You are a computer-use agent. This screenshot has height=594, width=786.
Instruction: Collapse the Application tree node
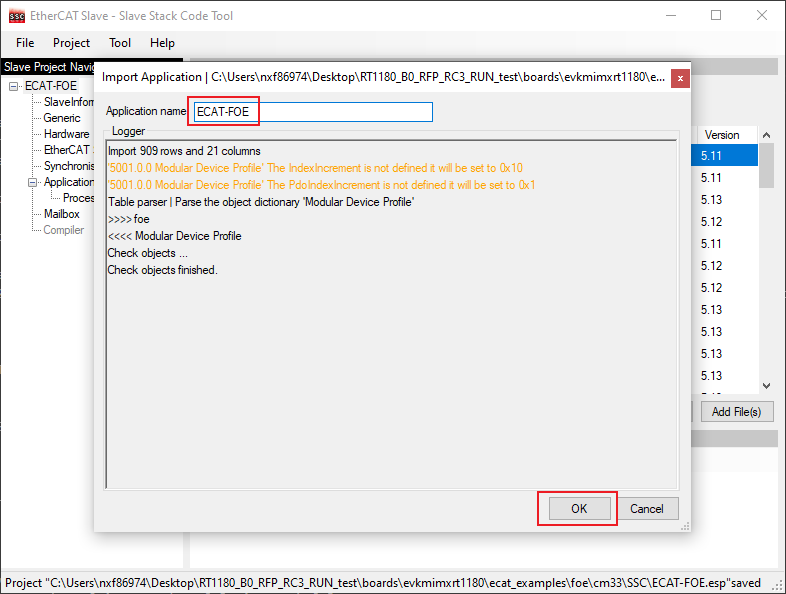[32, 182]
